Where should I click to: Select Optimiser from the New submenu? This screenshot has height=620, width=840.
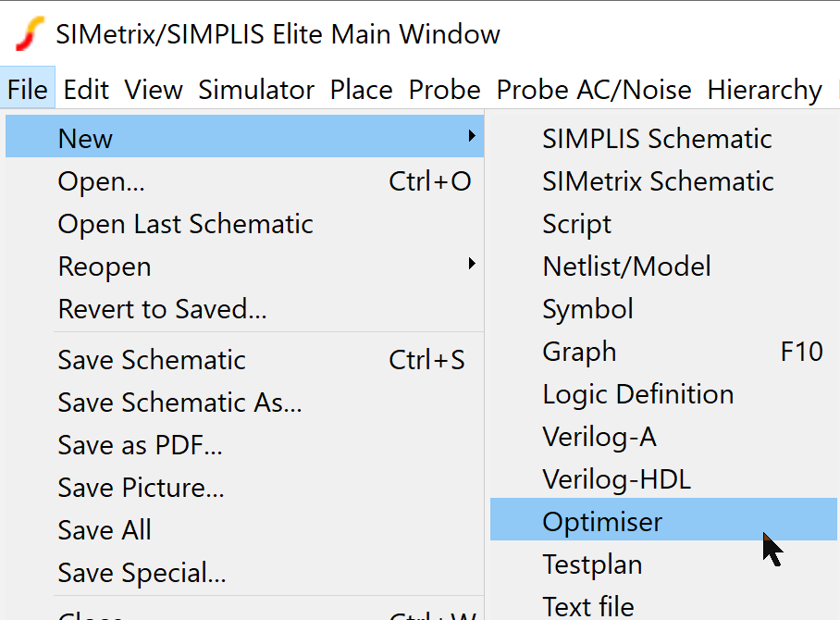[x=602, y=522]
